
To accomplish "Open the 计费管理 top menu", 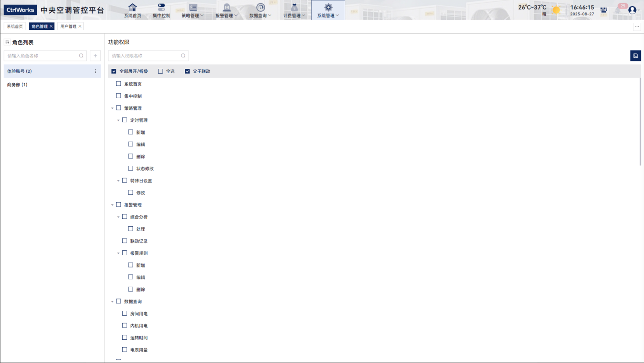I will pos(294,10).
